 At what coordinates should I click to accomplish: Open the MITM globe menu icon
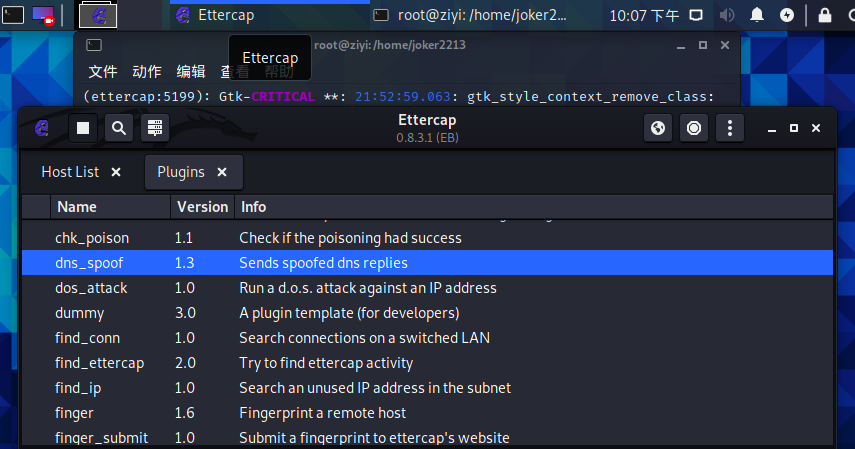click(x=658, y=127)
